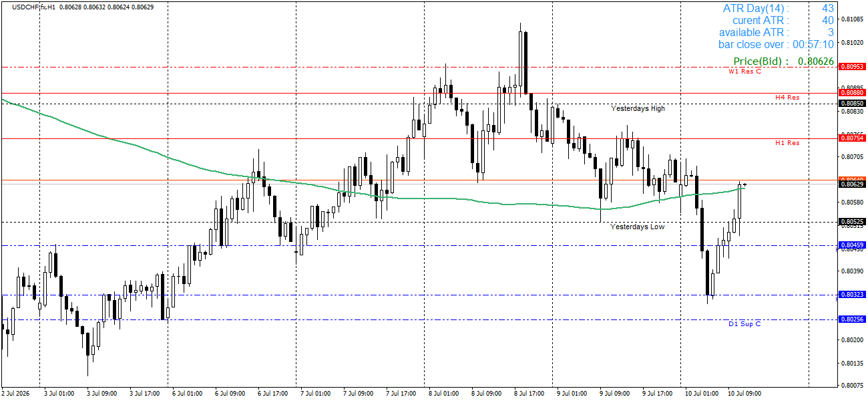Select the 0.80705 price scale value
The image size is (868, 401).
853,157
